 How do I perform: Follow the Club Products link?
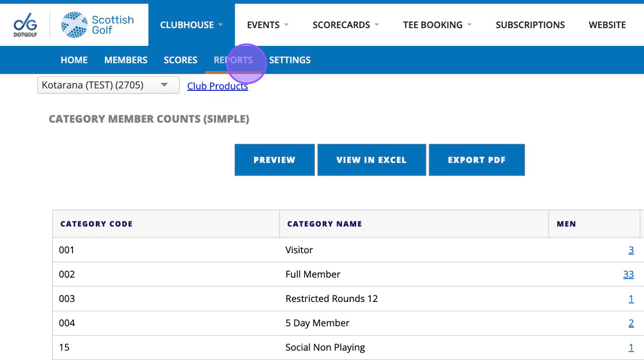(x=218, y=86)
